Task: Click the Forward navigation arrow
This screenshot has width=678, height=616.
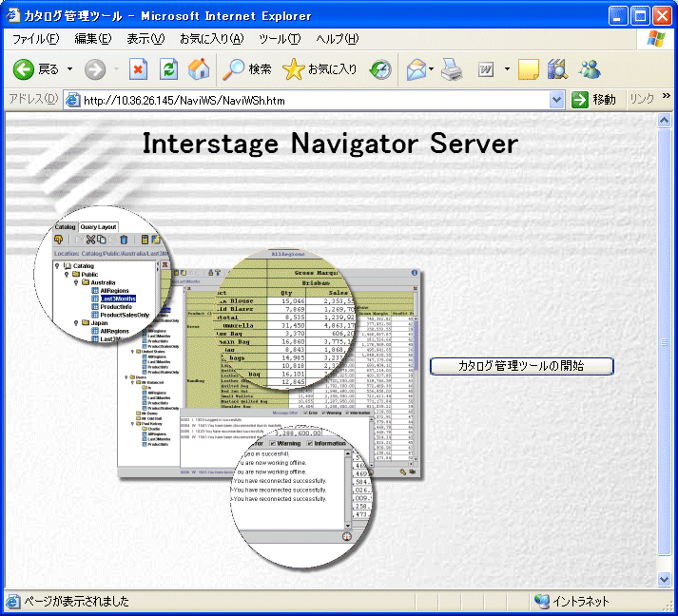Action: [x=95, y=69]
